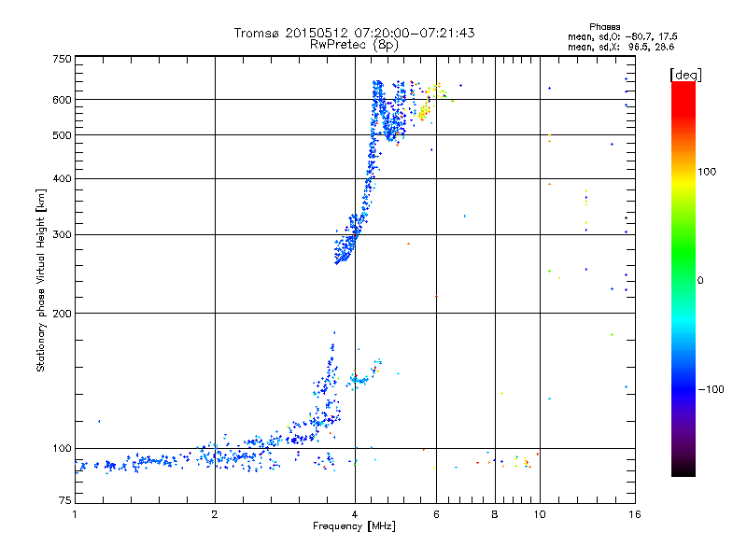Click the 'Frequency [MHz]' axis label

pos(354,526)
